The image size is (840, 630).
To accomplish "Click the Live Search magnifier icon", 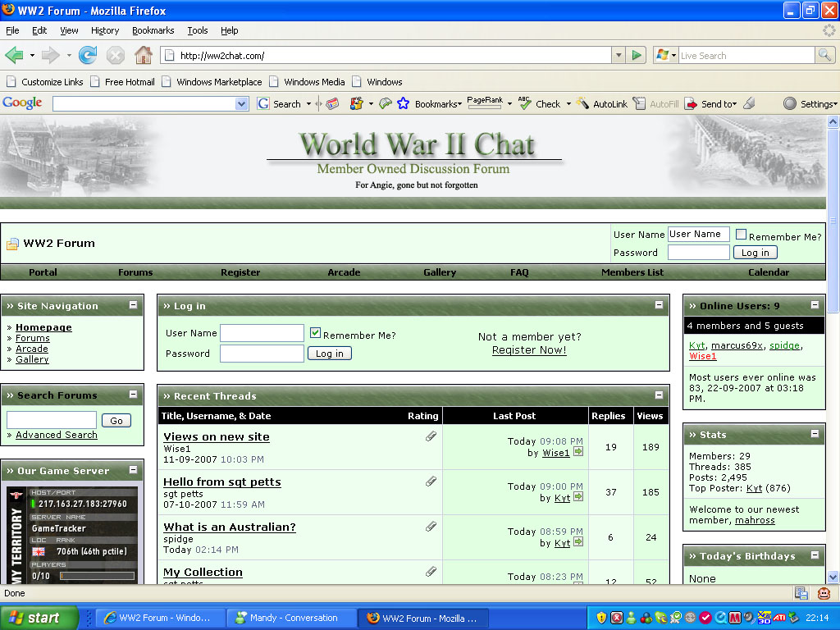I will [x=824, y=55].
